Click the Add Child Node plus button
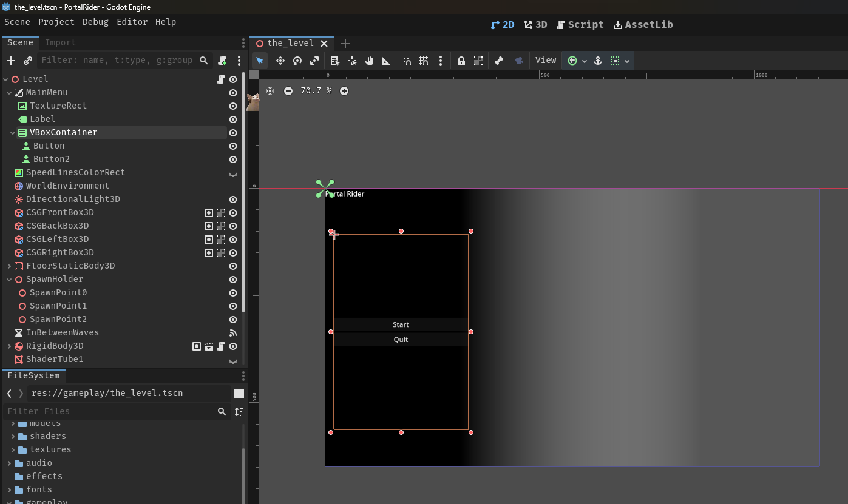This screenshot has width=848, height=504. pos(11,61)
